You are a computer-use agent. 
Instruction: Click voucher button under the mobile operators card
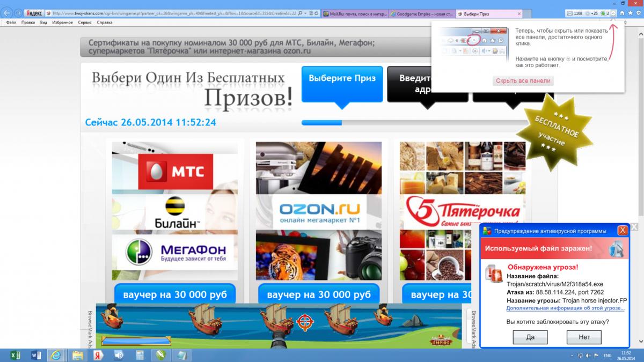click(175, 294)
